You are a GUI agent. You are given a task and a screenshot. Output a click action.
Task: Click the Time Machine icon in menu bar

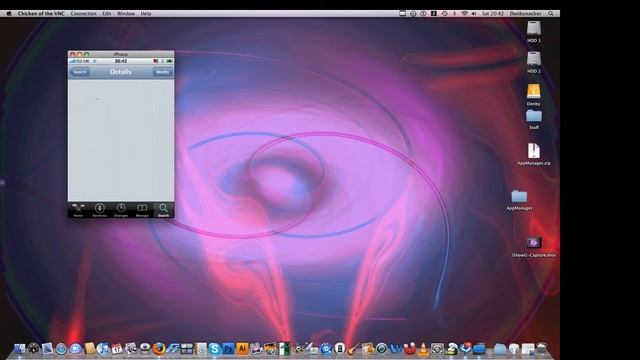pyautogui.click(x=445, y=13)
